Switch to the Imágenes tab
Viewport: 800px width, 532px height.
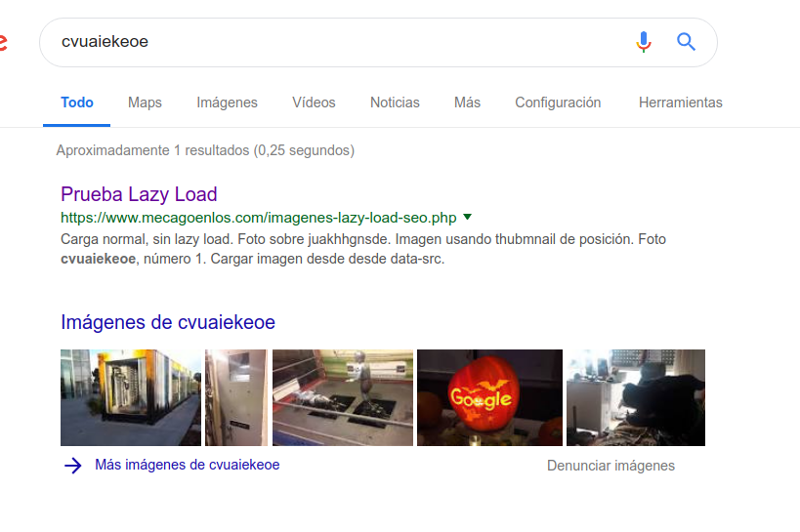coord(227,102)
